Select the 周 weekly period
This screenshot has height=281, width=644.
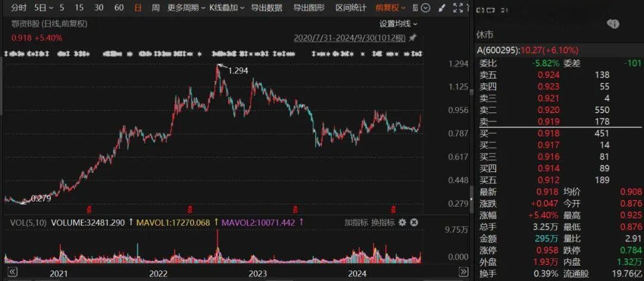155,7
